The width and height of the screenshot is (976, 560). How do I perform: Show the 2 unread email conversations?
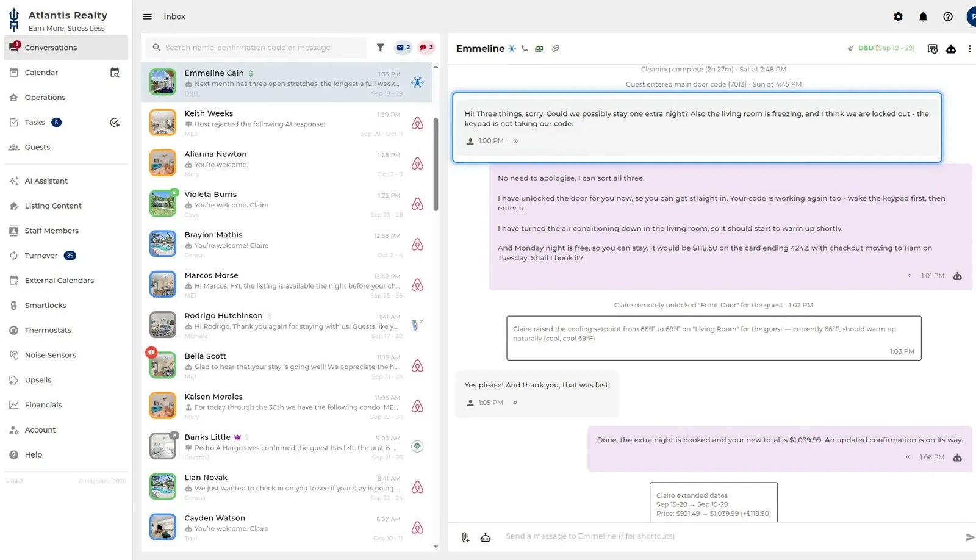coord(403,47)
